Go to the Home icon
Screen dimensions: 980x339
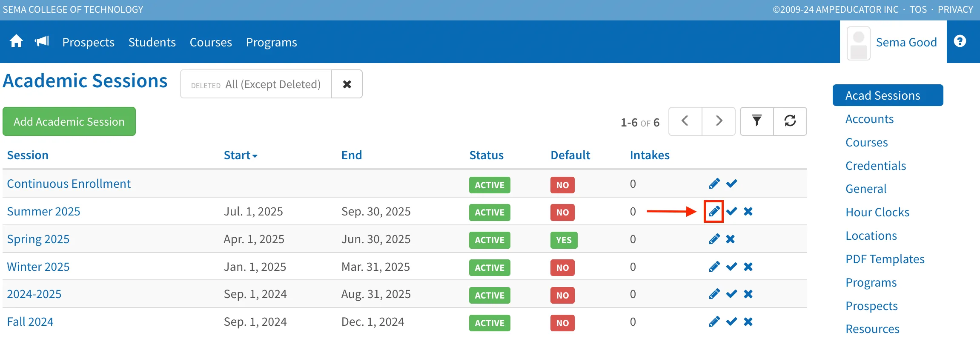click(16, 42)
